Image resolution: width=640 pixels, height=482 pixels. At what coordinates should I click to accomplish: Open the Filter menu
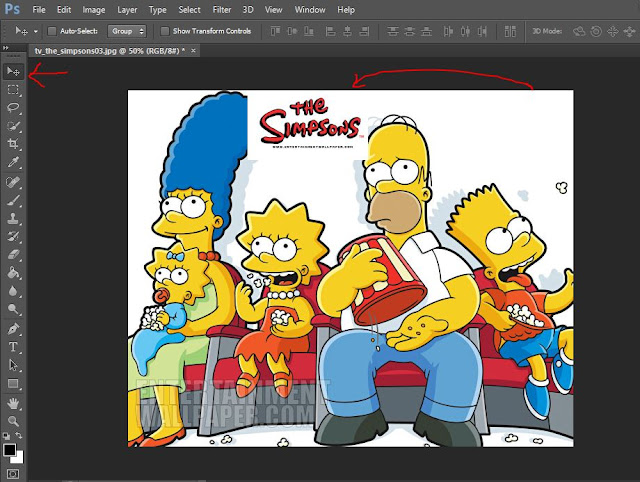(222, 9)
